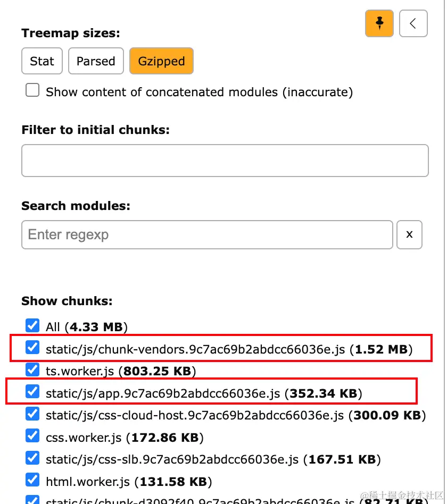Click the orange pin sidebar icon
Viewport: 447px width, 504px height.
coord(379,23)
